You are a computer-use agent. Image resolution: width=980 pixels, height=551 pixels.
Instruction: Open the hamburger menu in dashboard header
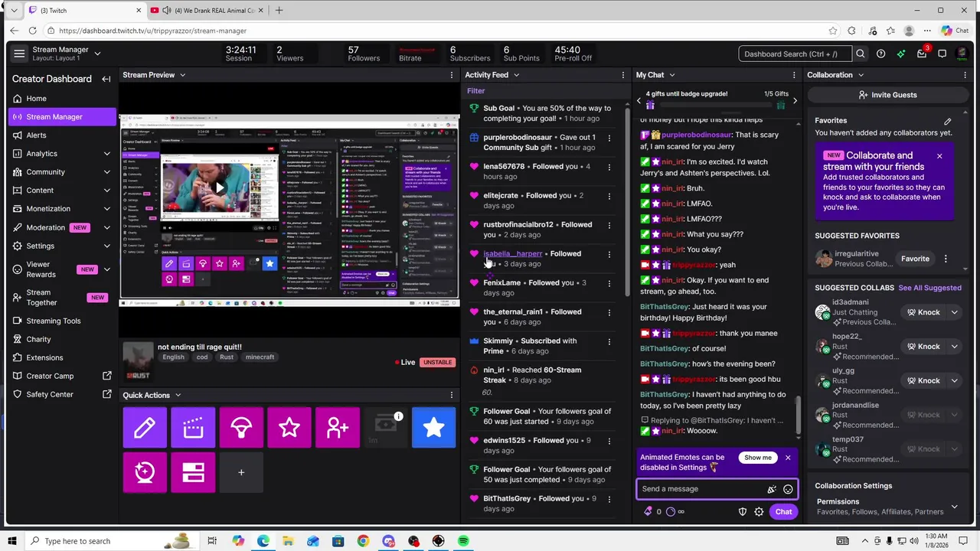click(x=19, y=54)
